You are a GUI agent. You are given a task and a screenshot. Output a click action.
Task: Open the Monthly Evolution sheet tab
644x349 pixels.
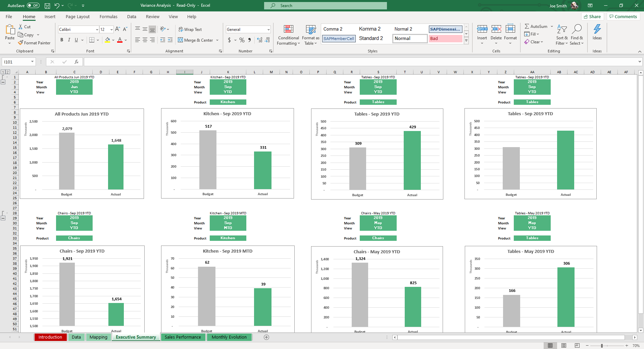coord(229,337)
